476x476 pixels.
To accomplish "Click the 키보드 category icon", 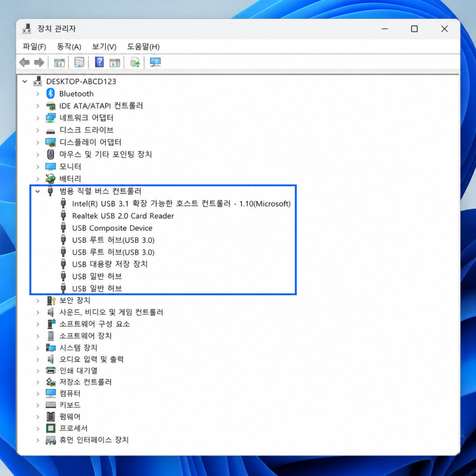I will tap(51, 405).
